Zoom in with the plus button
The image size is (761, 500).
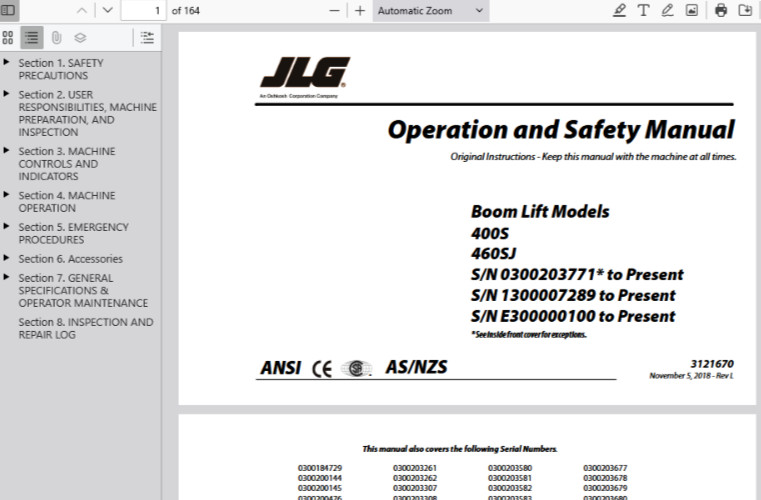click(360, 10)
